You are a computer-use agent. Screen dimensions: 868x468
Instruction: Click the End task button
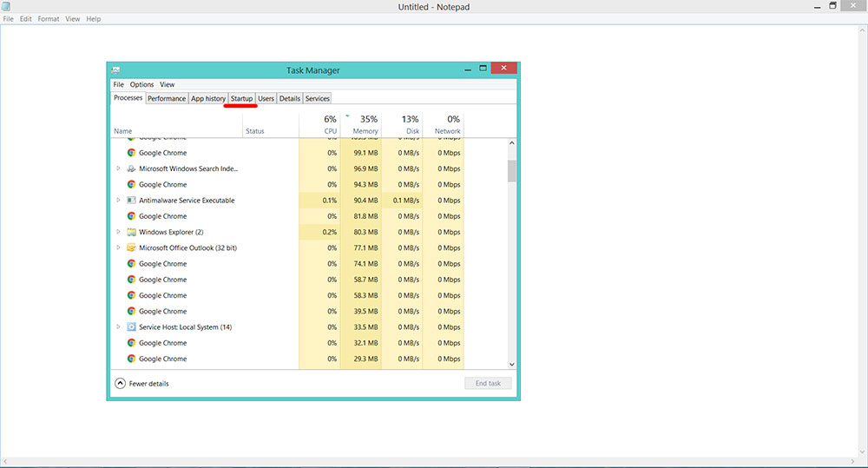(x=488, y=383)
